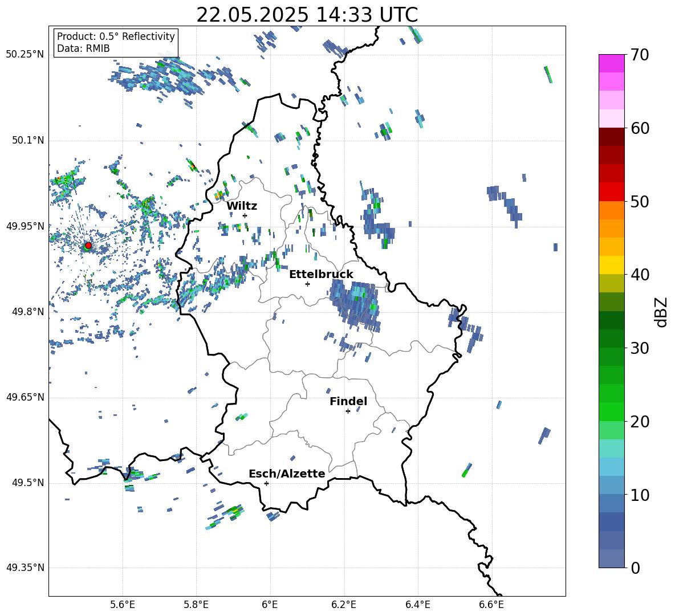
Task: Click the 6.4°E longitude label
Action: [417, 605]
